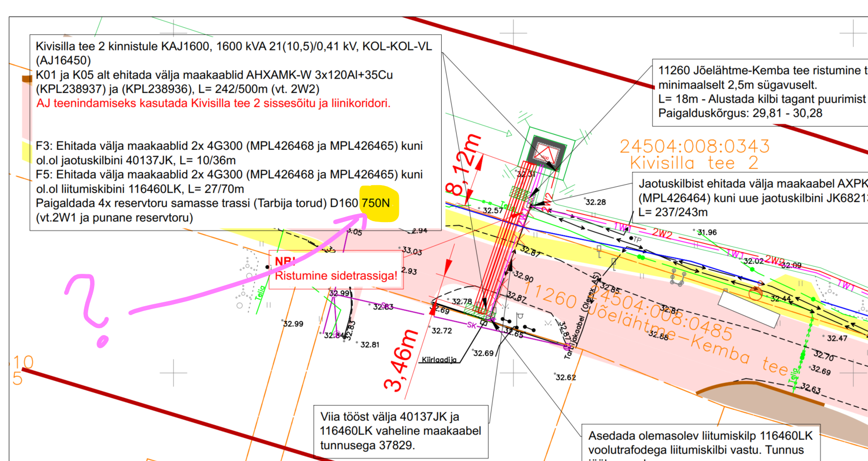The width and height of the screenshot is (868, 461).
Task: Click the Viia tööst välja 40137JK note box
Action: (400, 431)
